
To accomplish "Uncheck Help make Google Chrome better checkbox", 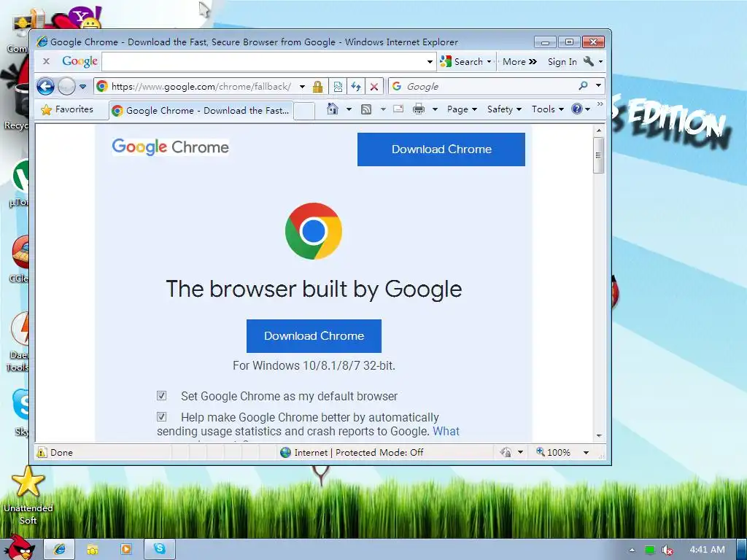I will (161, 416).
